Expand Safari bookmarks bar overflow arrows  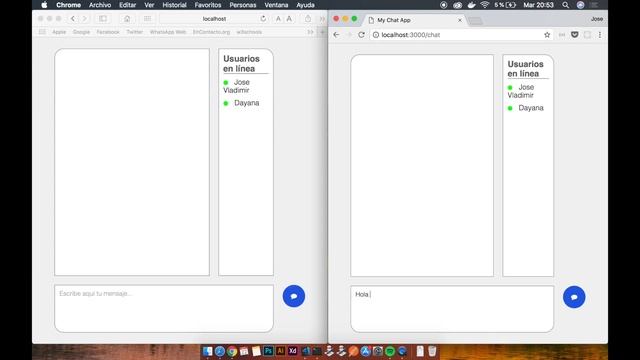pos(311,32)
